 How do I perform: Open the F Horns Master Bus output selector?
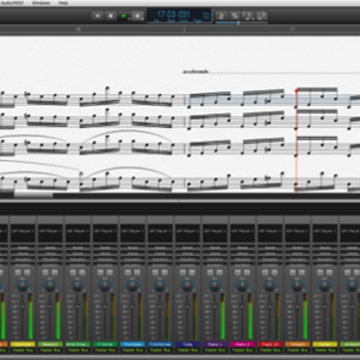pos(105,350)
